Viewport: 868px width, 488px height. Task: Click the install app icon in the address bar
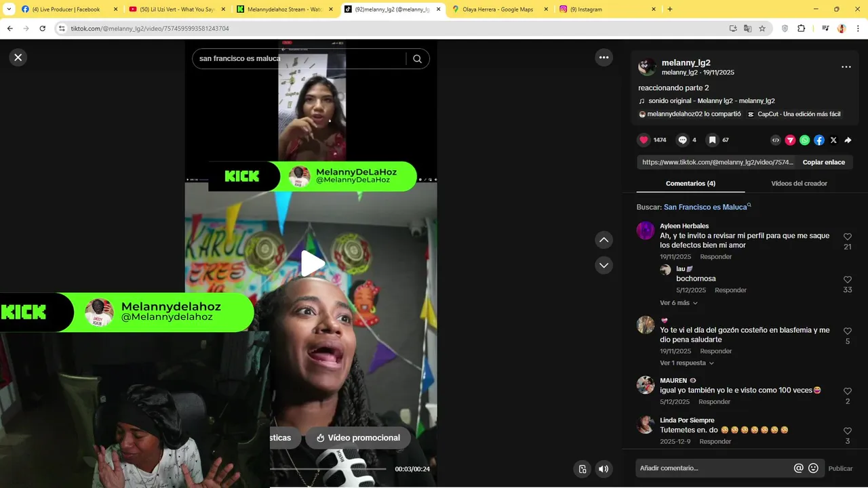(733, 28)
